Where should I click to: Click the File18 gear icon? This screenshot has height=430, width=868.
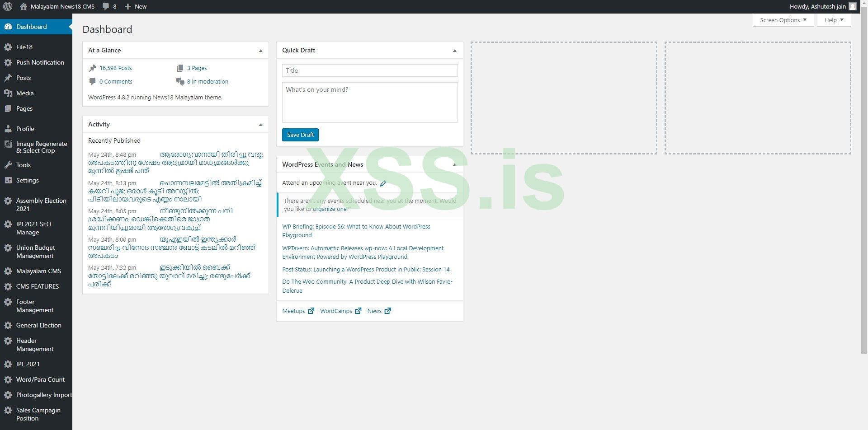(x=8, y=47)
